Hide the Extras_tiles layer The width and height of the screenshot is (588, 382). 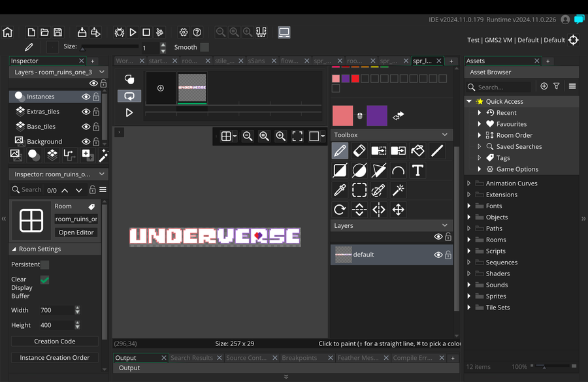click(86, 112)
